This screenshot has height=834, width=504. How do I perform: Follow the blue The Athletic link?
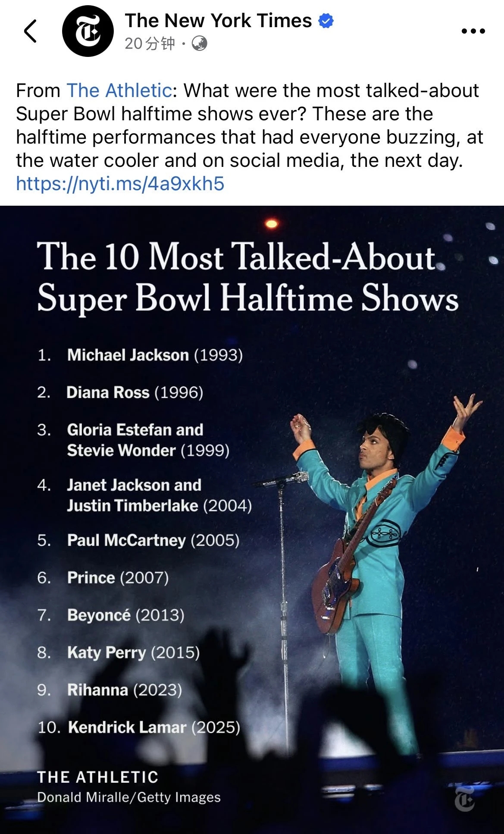coord(119,91)
